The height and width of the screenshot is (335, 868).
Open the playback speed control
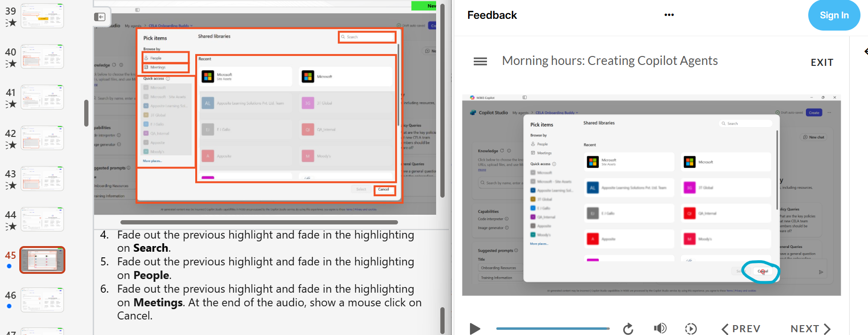(691, 328)
